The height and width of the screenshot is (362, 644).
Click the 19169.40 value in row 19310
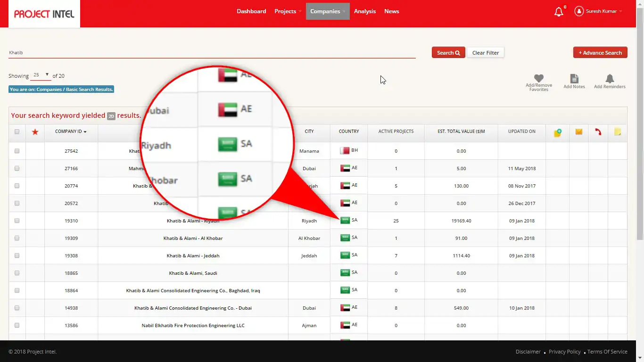click(x=461, y=221)
